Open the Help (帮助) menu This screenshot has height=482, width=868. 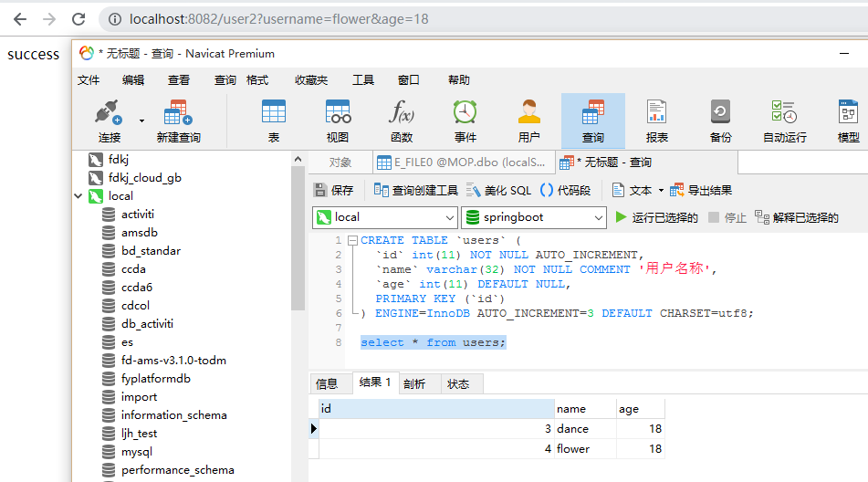[459, 80]
